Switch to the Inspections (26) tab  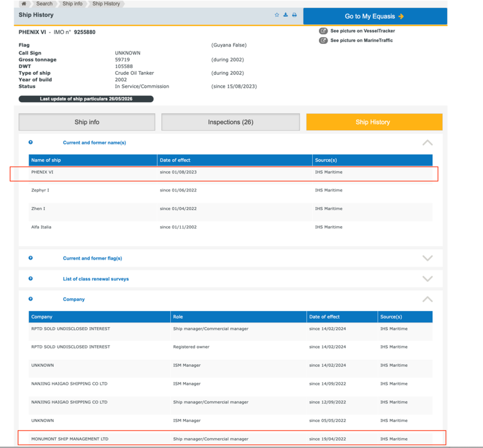230,122
